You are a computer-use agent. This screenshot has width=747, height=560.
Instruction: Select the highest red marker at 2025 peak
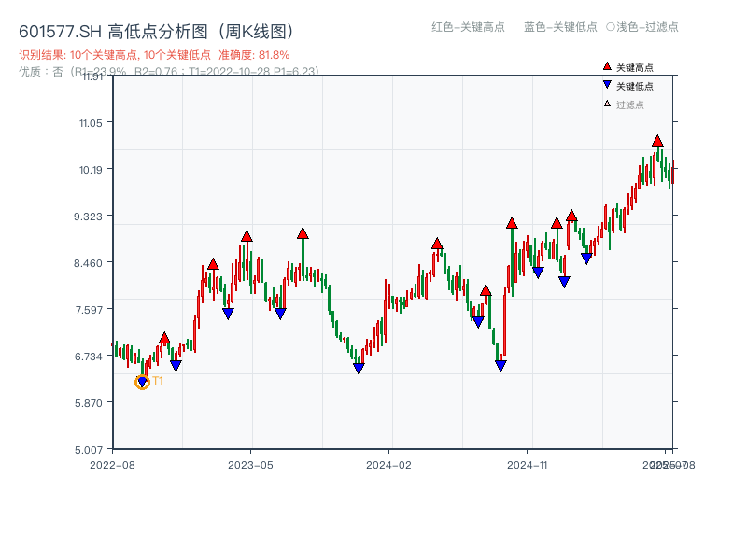click(657, 141)
